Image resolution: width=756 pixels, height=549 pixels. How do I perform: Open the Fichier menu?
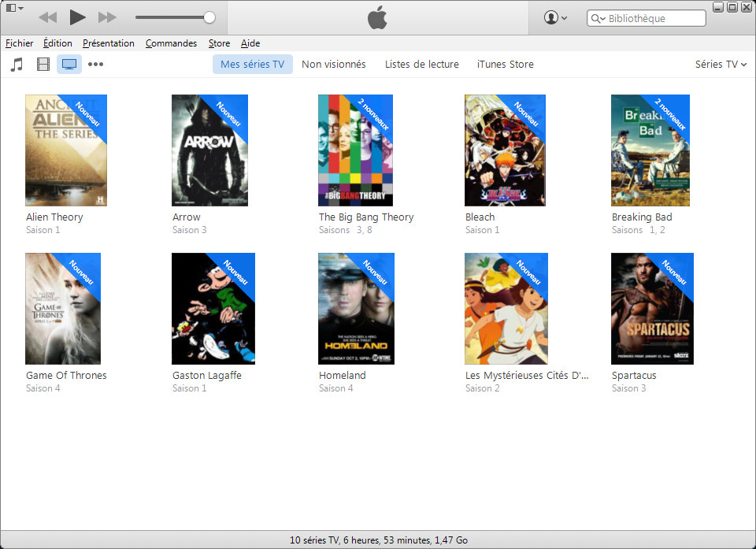tap(20, 43)
